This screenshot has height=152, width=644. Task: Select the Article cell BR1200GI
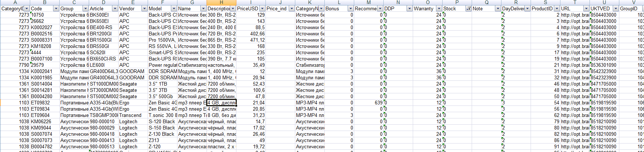click(103, 34)
